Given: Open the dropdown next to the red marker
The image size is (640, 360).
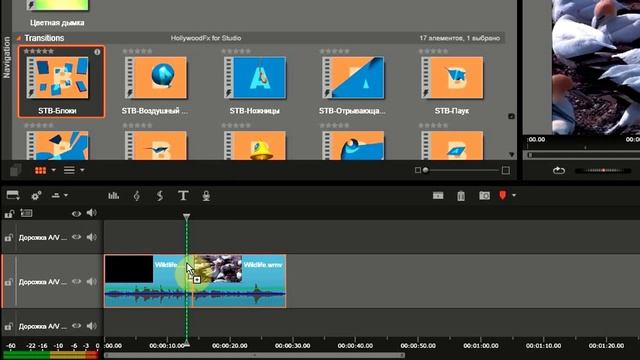Looking at the screenshot, I should (514, 196).
